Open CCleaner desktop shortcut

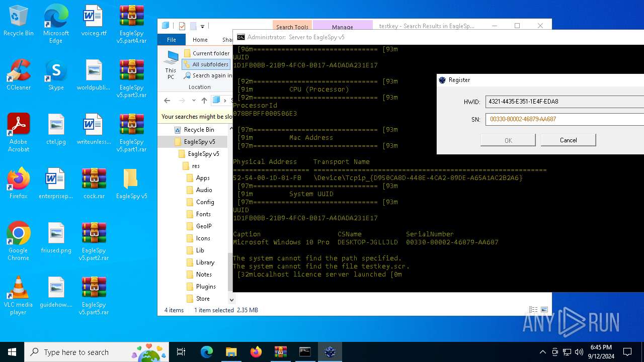click(x=19, y=75)
